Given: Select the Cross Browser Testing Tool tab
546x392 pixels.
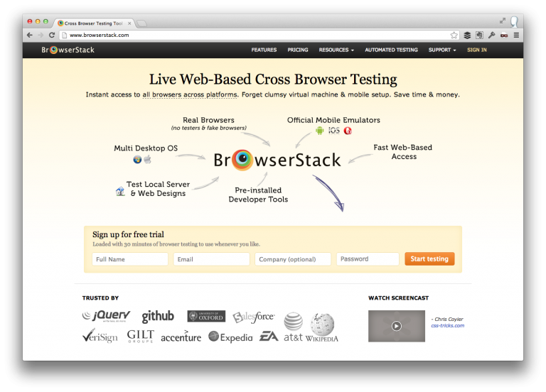Looking at the screenshot, I should pos(92,23).
